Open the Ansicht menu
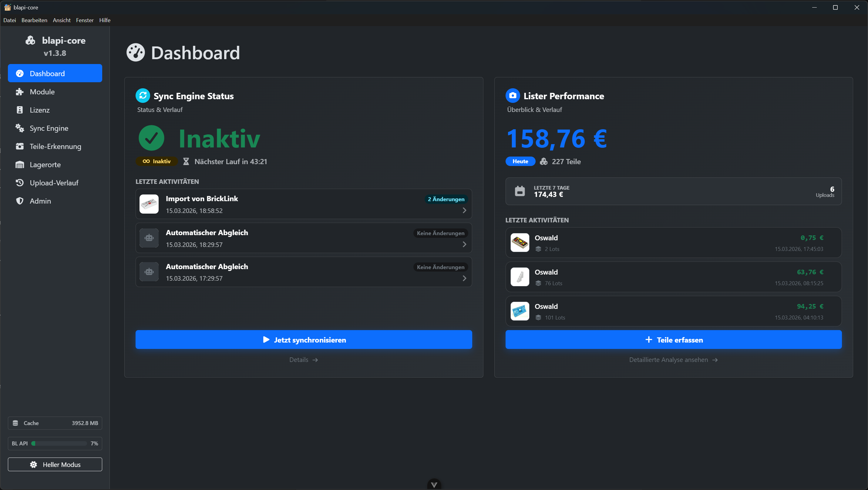The width and height of the screenshot is (868, 490). tap(62, 20)
